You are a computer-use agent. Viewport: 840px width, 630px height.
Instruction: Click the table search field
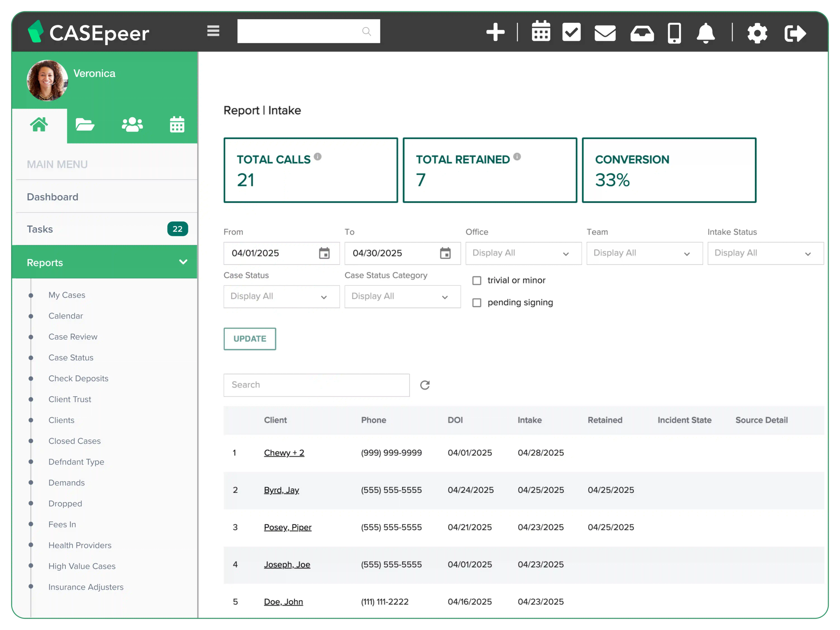click(x=316, y=385)
